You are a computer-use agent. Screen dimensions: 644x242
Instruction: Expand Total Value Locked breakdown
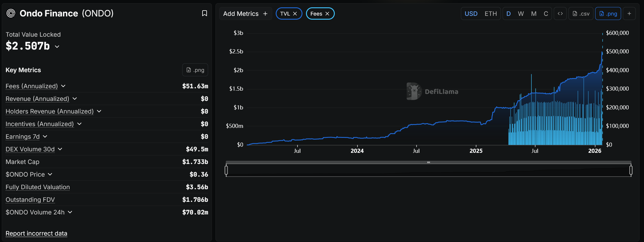click(x=57, y=46)
